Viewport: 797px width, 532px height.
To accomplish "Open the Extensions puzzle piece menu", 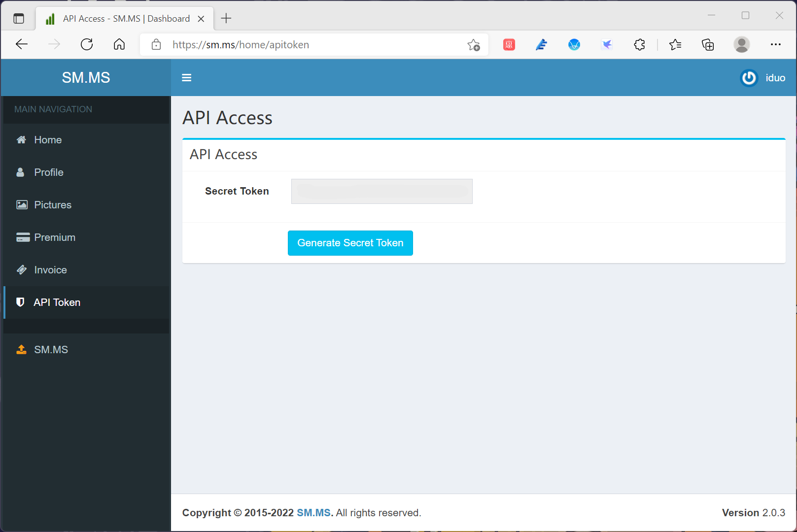I will [639, 45].
